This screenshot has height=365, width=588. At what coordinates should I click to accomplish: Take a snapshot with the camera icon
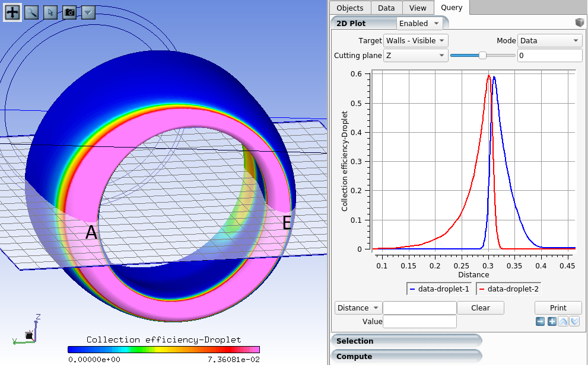69,12
